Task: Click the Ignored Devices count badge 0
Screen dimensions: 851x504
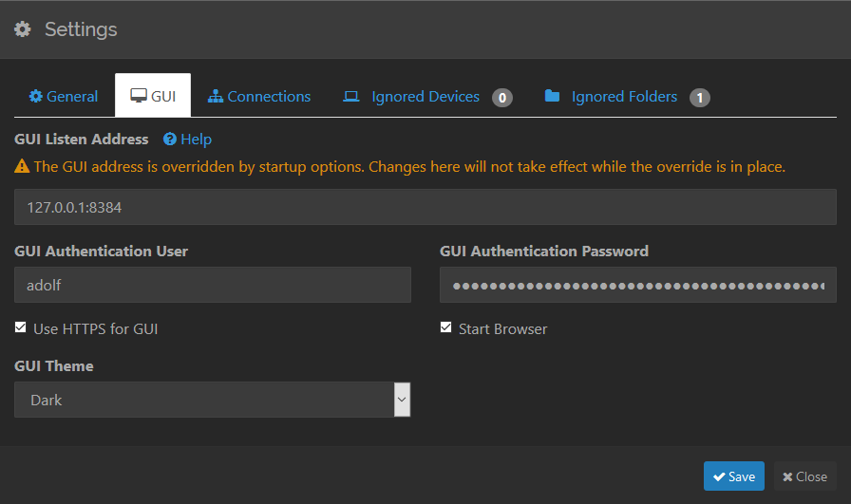Action: (x=502, y=98)
